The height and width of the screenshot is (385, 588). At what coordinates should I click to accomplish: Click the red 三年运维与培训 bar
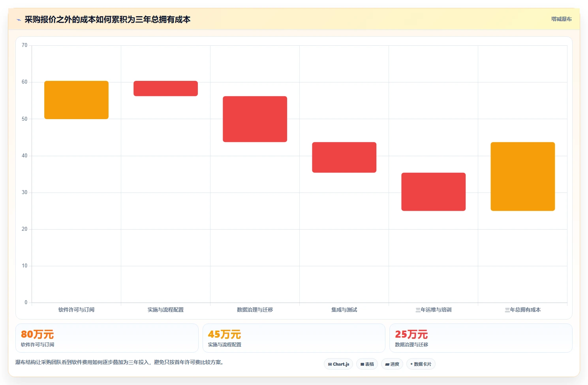pos(433,192)
